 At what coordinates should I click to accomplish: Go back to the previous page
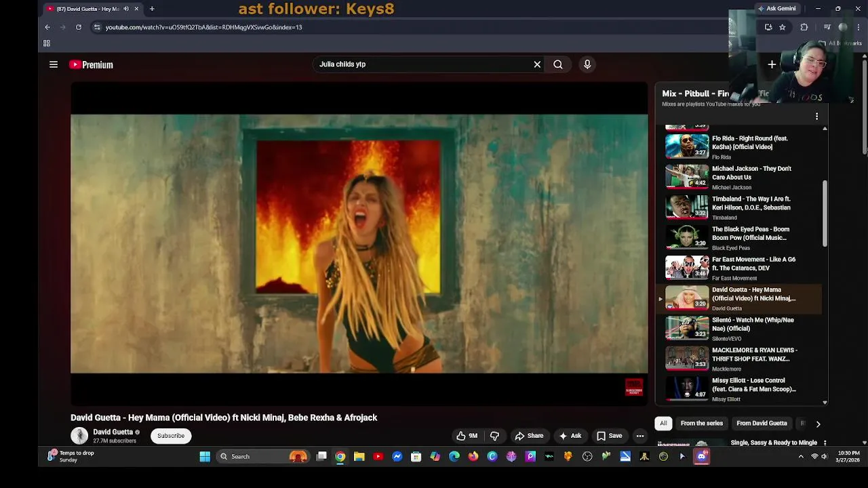point(47,27)
